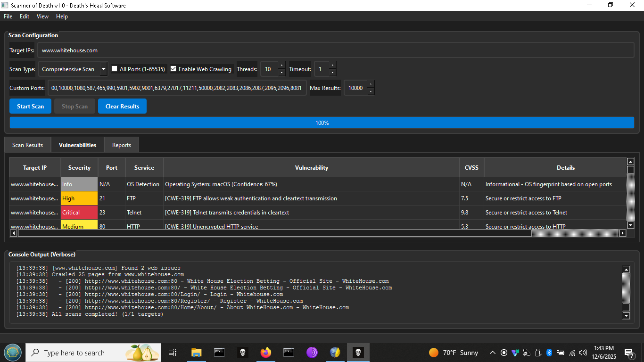
Task: Click the 100% scan progress bar
Action: [x=322, y=123]
